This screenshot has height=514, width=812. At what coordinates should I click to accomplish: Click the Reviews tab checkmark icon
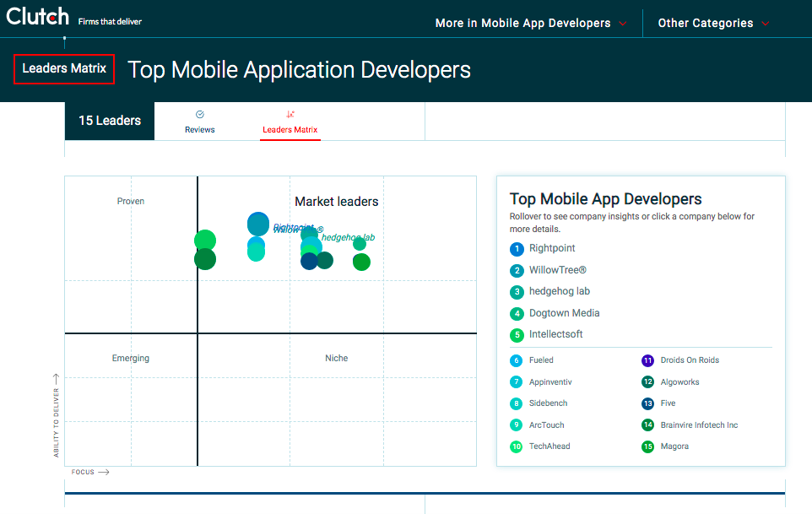pos(200,115)
